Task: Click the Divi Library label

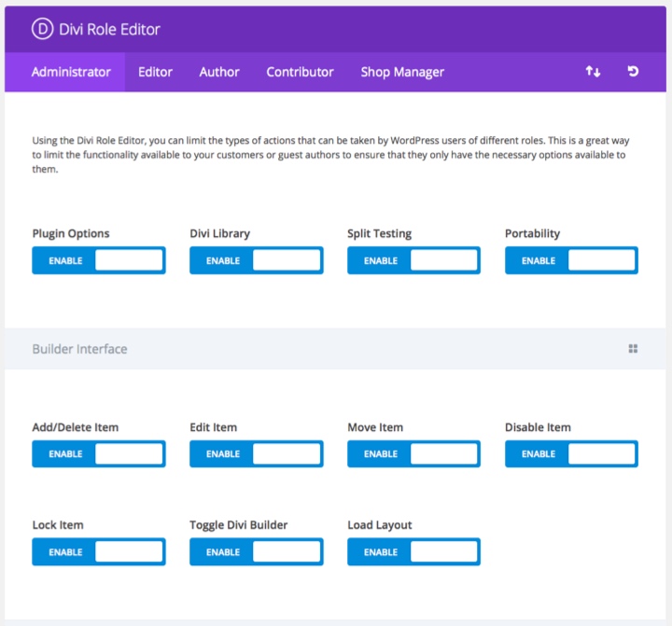Action: coord(220,233)
